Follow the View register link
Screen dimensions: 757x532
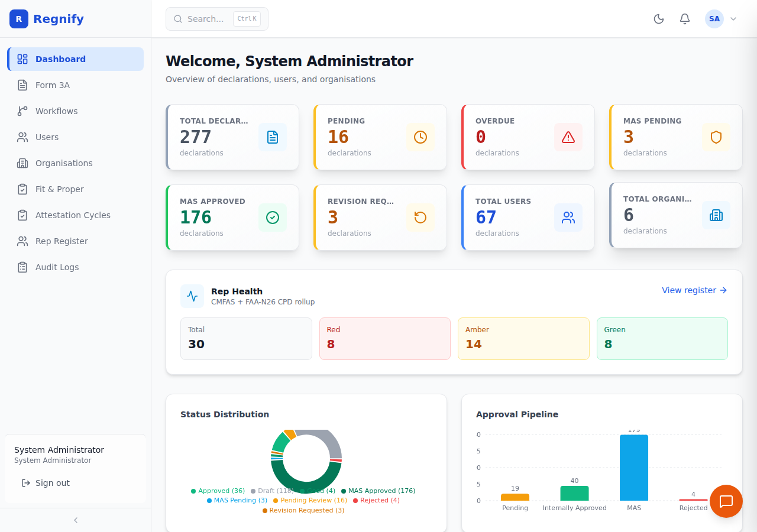point(694,290)
